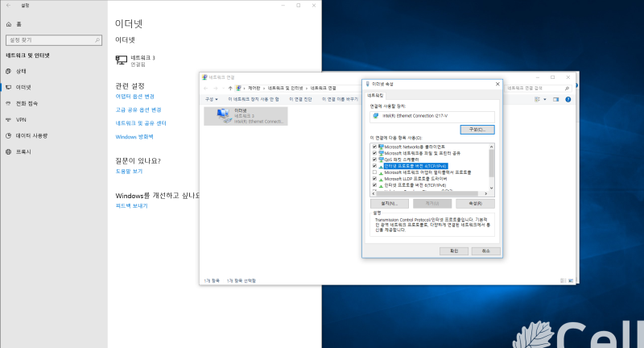Click the 이더넷 adapter icon in Network Connections

click(223, 115)
